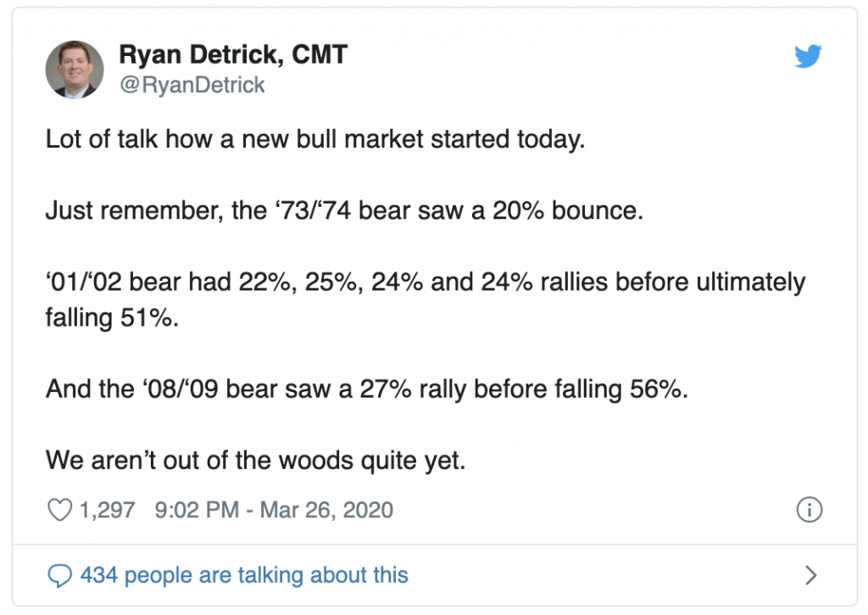Open the tweet info circle icon
868x615 pixels.
point(810,510)
